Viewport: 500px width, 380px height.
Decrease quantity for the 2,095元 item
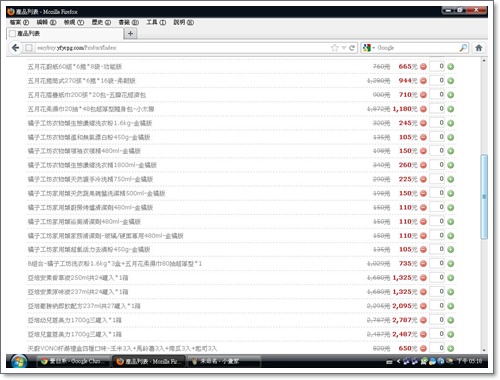point(423,306)
